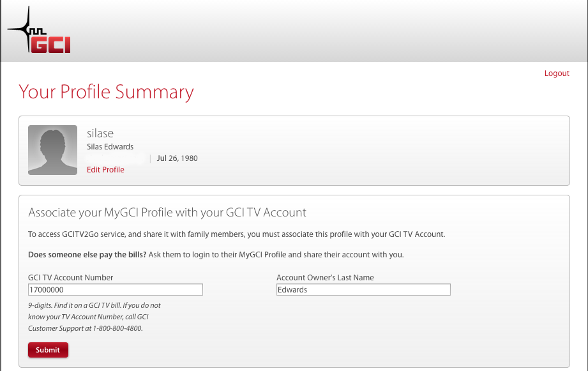Click the 'To access GCITV2Go service' sentence

(x=237, y=234)
